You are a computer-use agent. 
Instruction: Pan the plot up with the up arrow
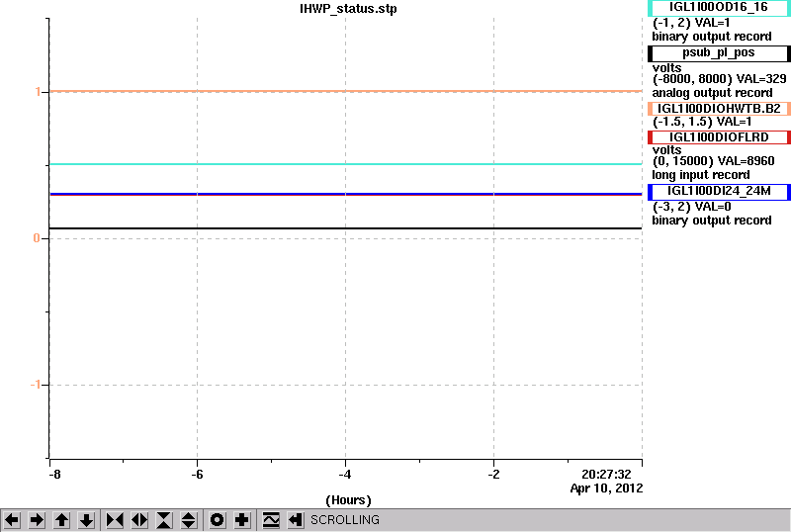click(61, 520)
